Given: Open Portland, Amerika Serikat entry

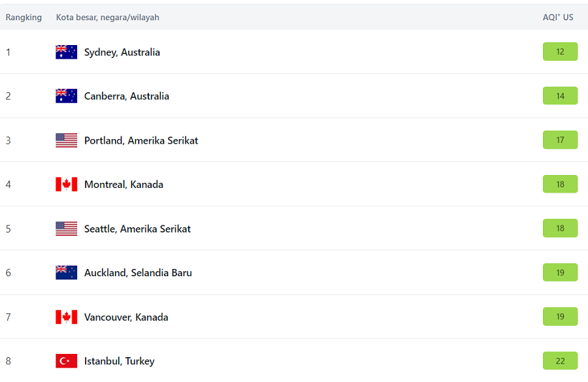Looking at the screenshot, I should 141,140.
